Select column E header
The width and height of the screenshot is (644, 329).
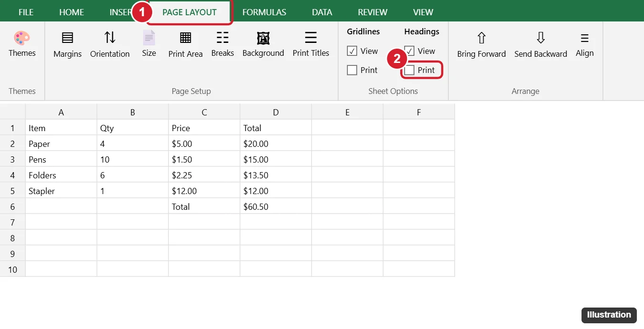347,112
